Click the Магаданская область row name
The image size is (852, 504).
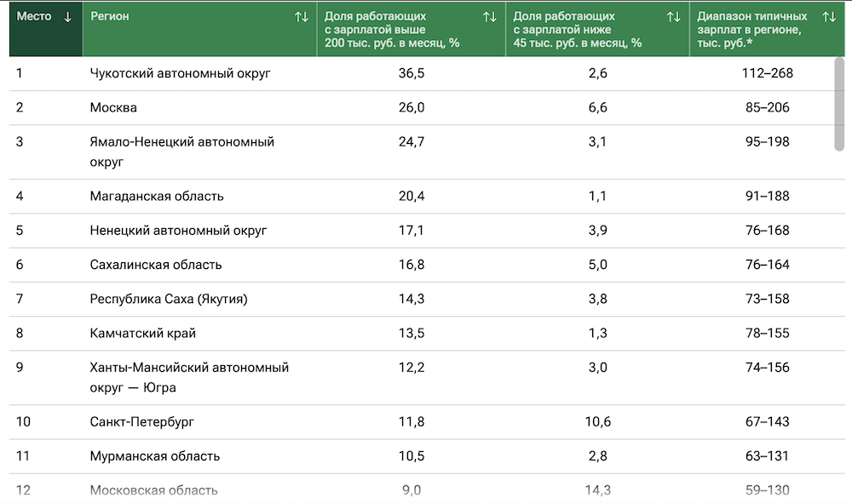157,196
